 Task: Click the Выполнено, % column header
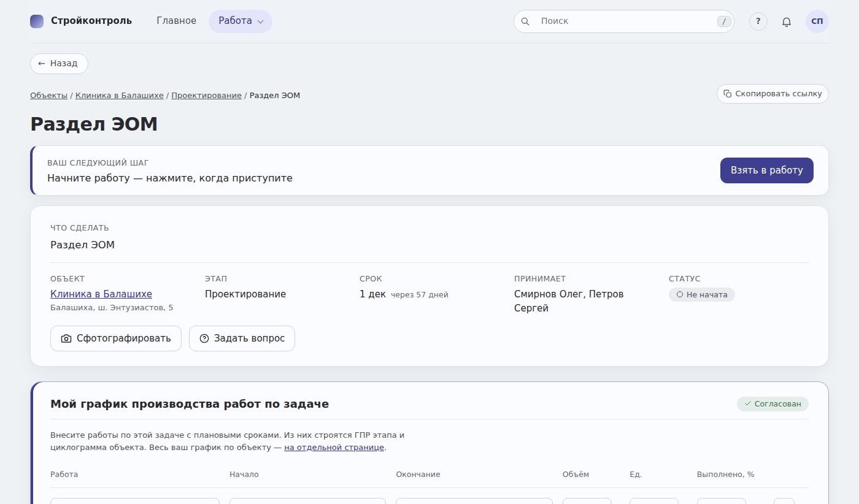pos(725,475)
